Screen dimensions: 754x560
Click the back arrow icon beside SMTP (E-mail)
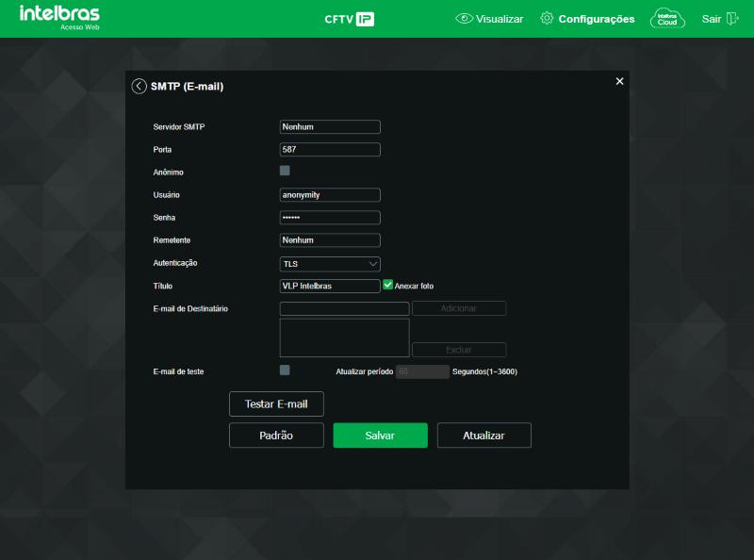[x=139, y=86]
